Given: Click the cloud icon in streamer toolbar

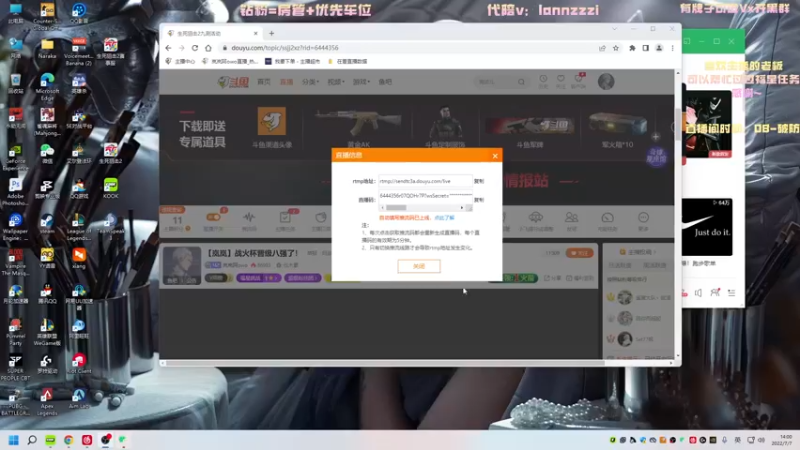Looking at the screenshot, I should [536, 217].
